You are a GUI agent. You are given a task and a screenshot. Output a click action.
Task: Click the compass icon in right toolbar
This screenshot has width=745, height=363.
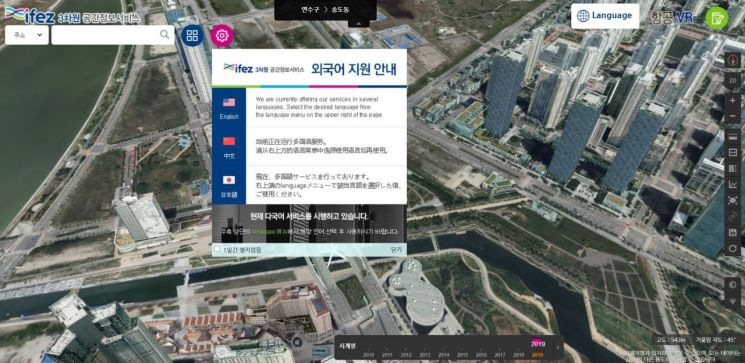[732, 61]
